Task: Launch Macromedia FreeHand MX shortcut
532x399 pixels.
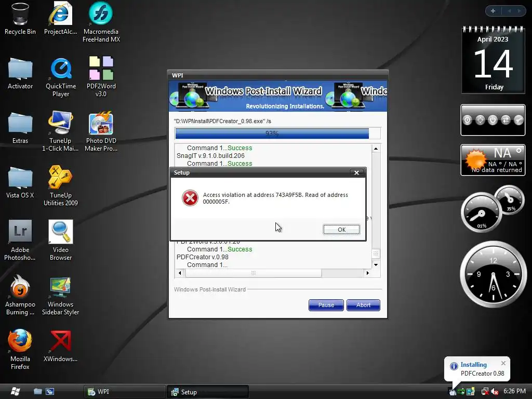Action: pyautogui.click(x=101, y=22)
